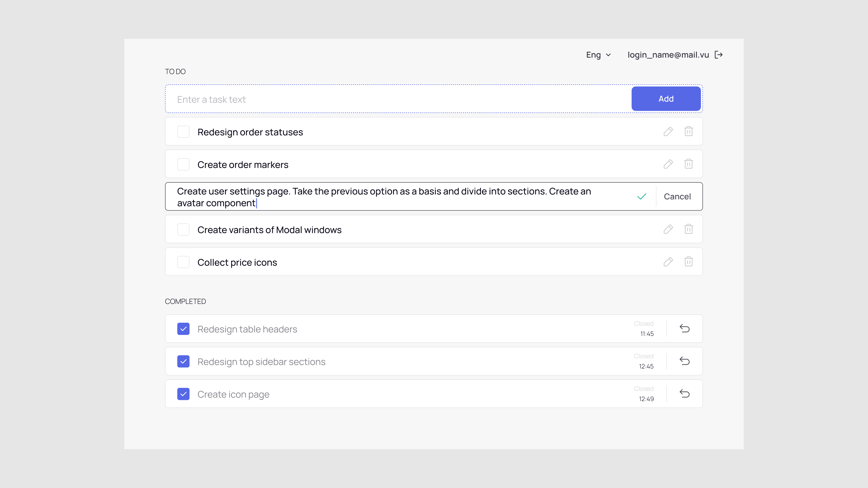Screen dimensions: 868x488
Task: Click the COMPLETED heading
Action: coord(185,301)
